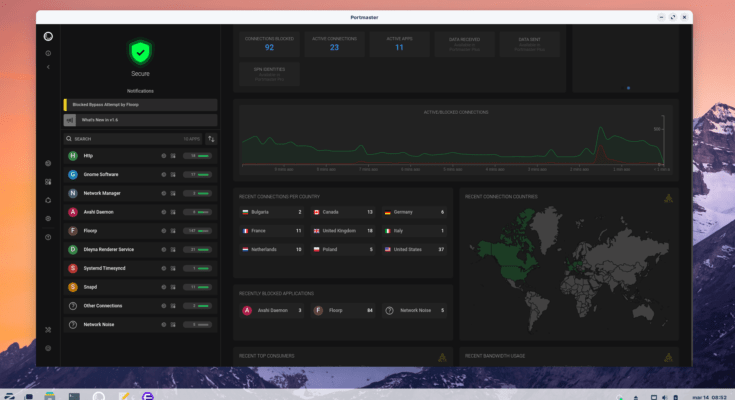The height and width of the screenshot is (400, 735).
Task: Open the What's New in v1.6 notification
Action: 140,119
